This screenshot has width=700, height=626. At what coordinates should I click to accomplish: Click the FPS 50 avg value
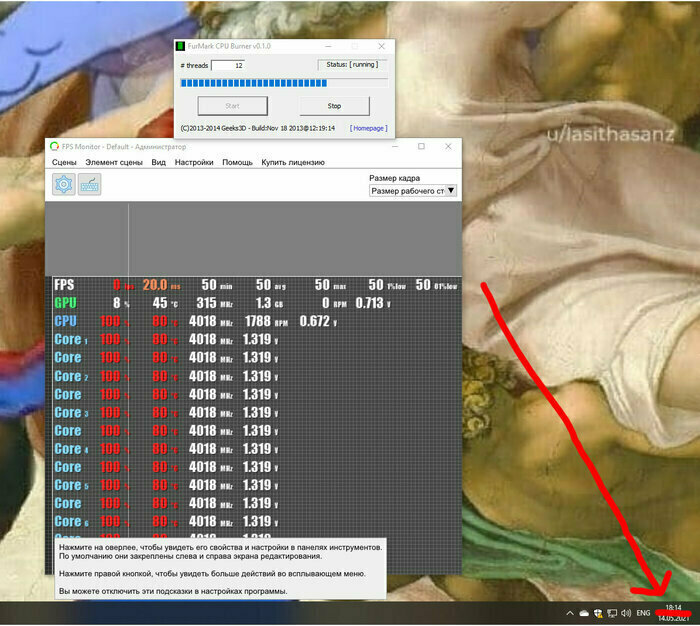click(271, 285)
